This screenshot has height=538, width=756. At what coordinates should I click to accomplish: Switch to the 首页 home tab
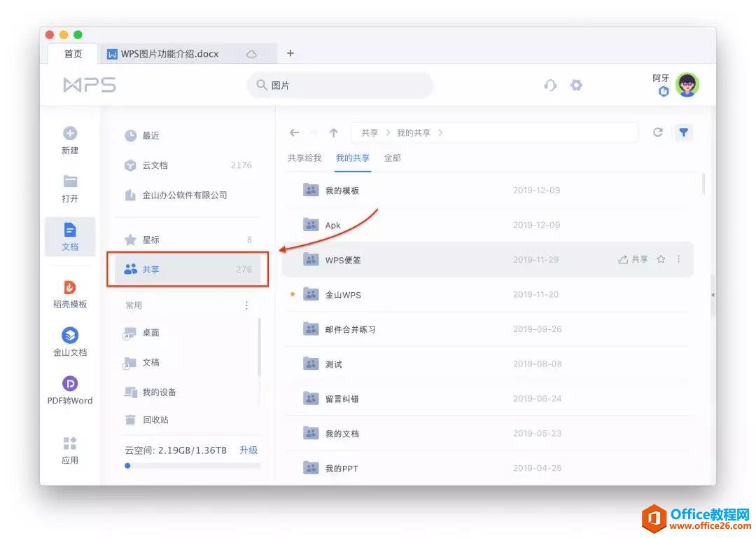click(73, 53)
